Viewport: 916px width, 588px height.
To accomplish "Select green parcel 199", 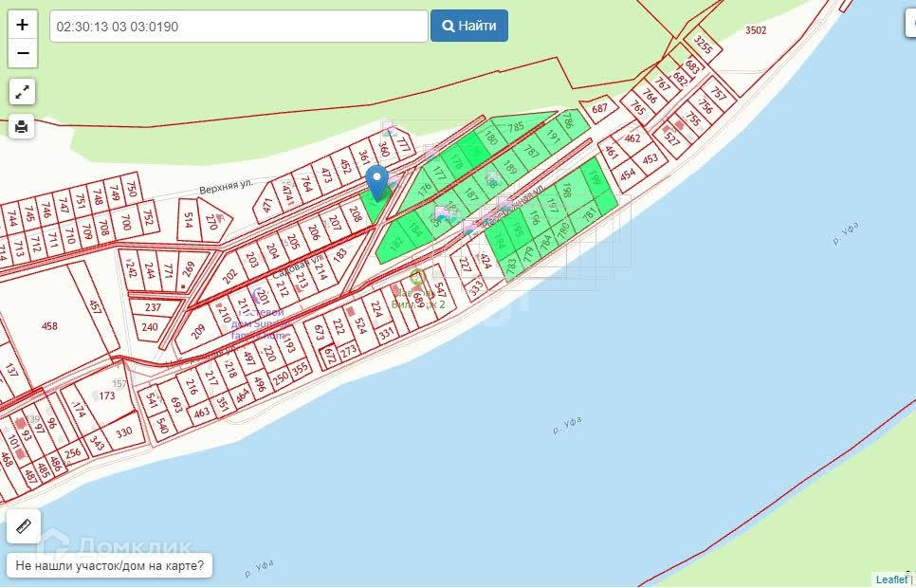I will (595, 178).
